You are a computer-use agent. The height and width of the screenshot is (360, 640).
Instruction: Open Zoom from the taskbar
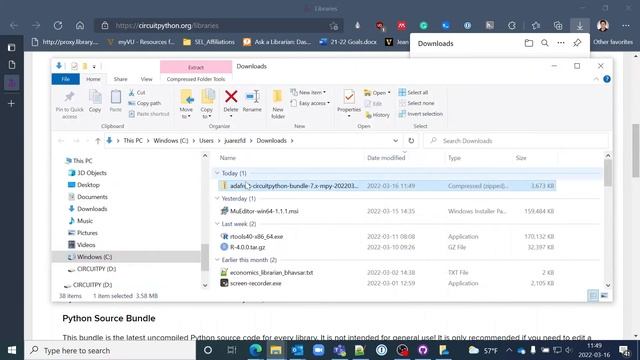(x=318, y=350)
